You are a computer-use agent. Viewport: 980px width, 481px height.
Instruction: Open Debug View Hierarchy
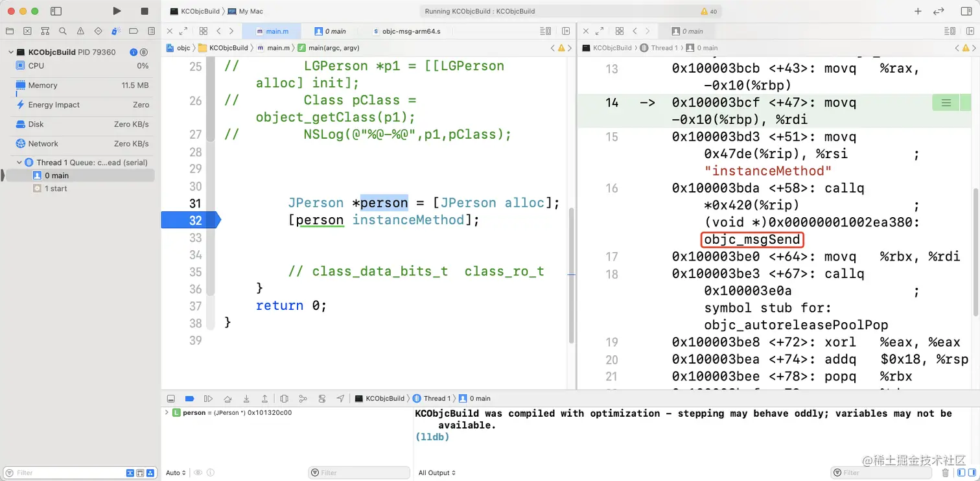click(x=284, y=399)
